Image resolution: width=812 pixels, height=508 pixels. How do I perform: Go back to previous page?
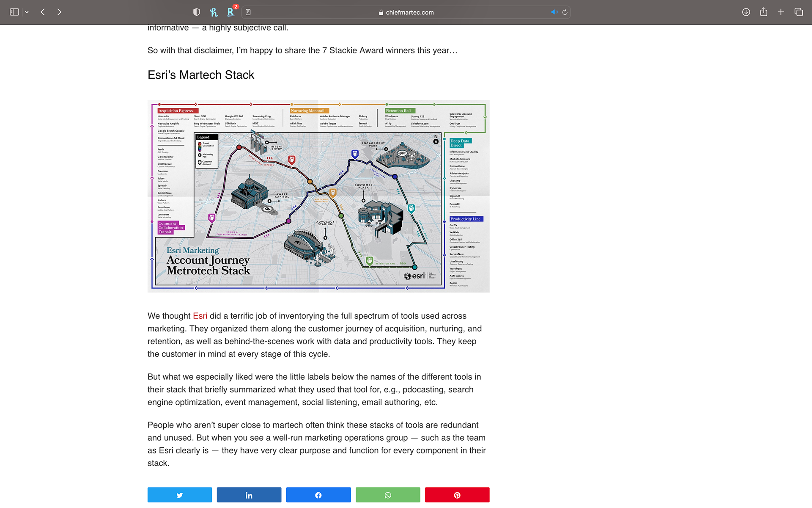[x=43, y=12]
